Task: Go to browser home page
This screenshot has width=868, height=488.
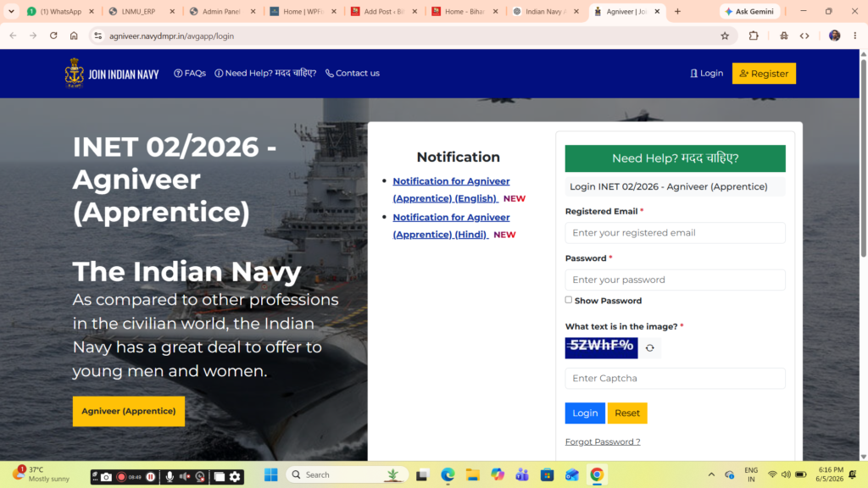Action: (74, 36)
